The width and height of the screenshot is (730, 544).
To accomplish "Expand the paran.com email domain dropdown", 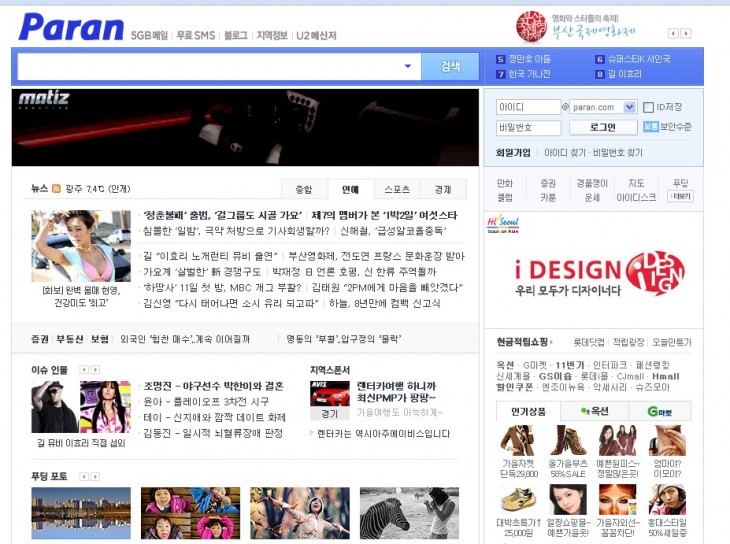I will [x=629, y=107].
